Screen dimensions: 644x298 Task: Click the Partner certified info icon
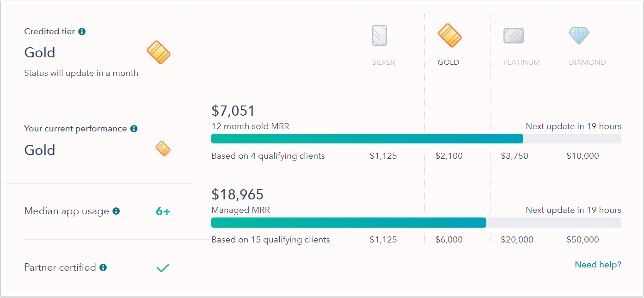pos(103,267)
